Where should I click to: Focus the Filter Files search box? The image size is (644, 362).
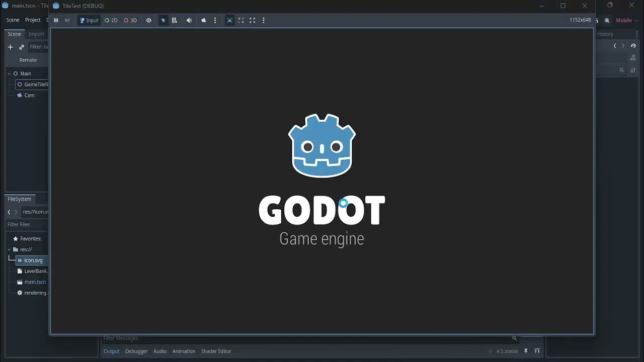pyautogui.click(x=27, y=225)
